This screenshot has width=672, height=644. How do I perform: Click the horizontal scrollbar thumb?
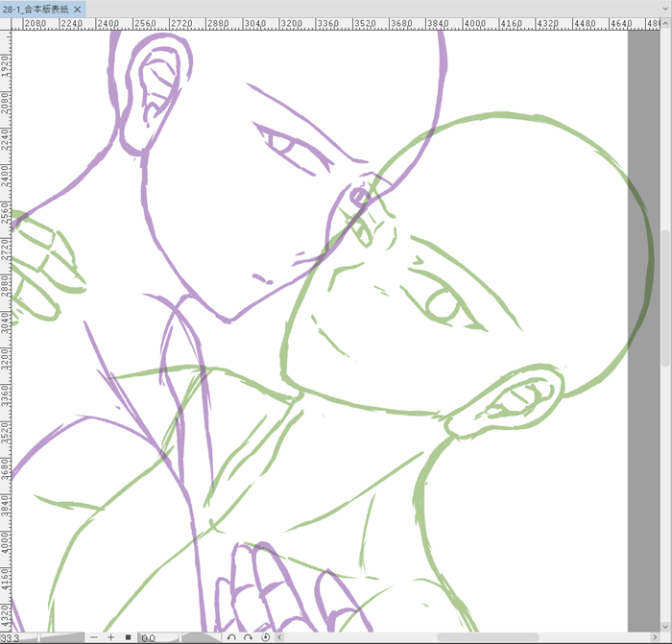[488, 637]
